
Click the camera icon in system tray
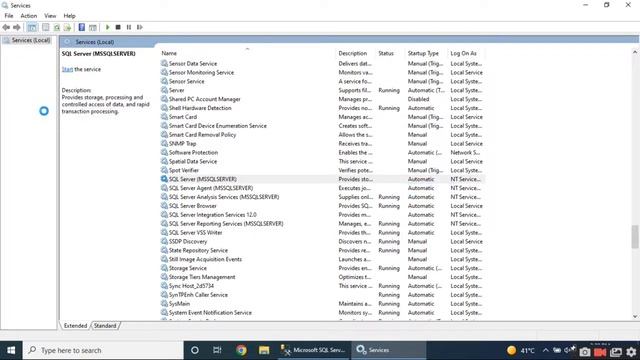pos(584,351)
